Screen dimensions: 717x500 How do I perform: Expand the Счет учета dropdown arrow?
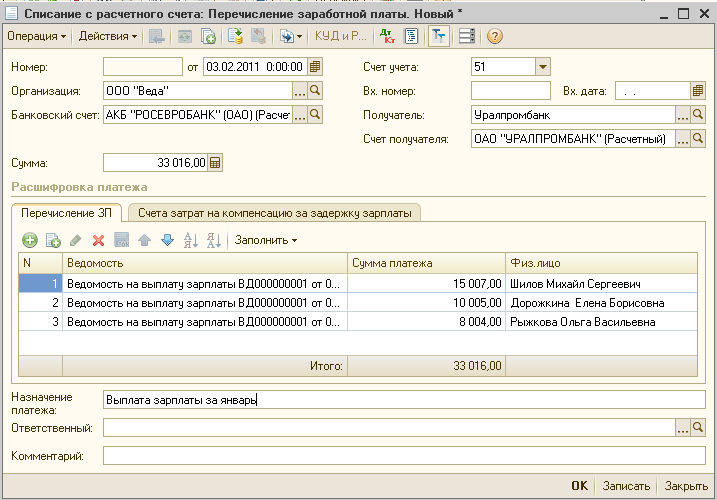tap(543, 67)
